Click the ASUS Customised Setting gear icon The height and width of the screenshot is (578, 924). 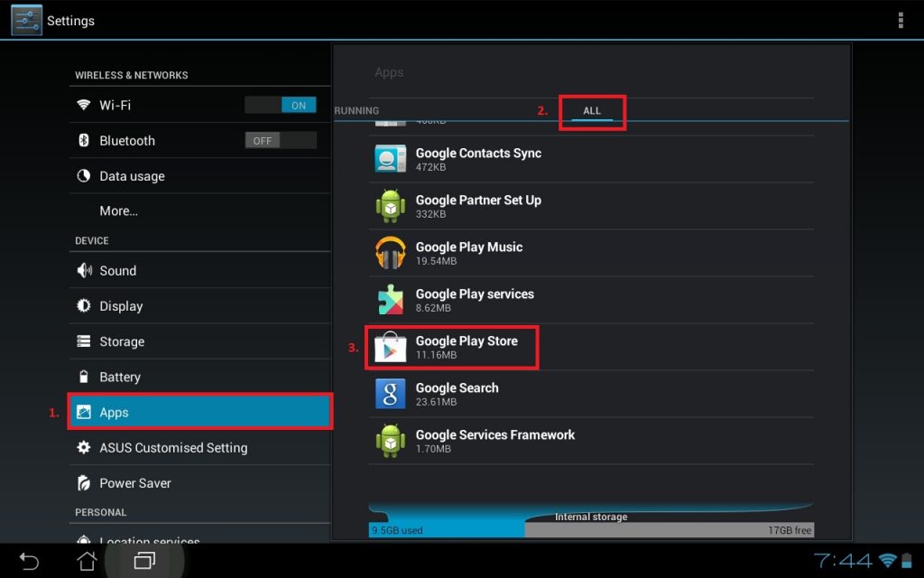tap(84, 448)
